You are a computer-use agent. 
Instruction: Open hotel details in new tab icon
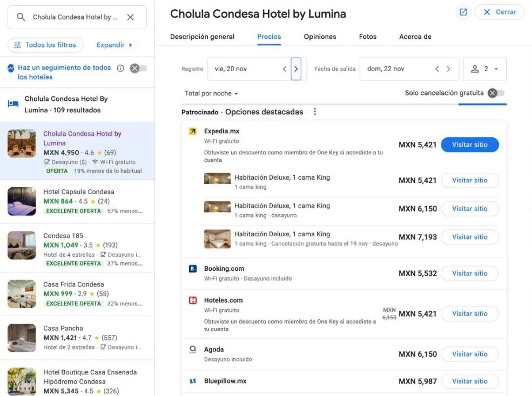[x=463, y=12]
